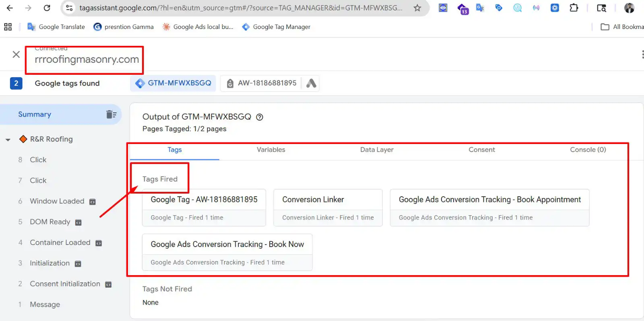Screen dimensions: 644x321
Task: Click the Initialization API icon
Action: 78,264
